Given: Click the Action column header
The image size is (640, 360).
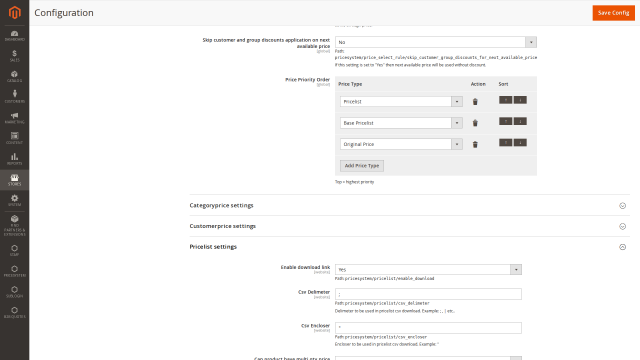Looking at the screenshot, I should point(478,84).
